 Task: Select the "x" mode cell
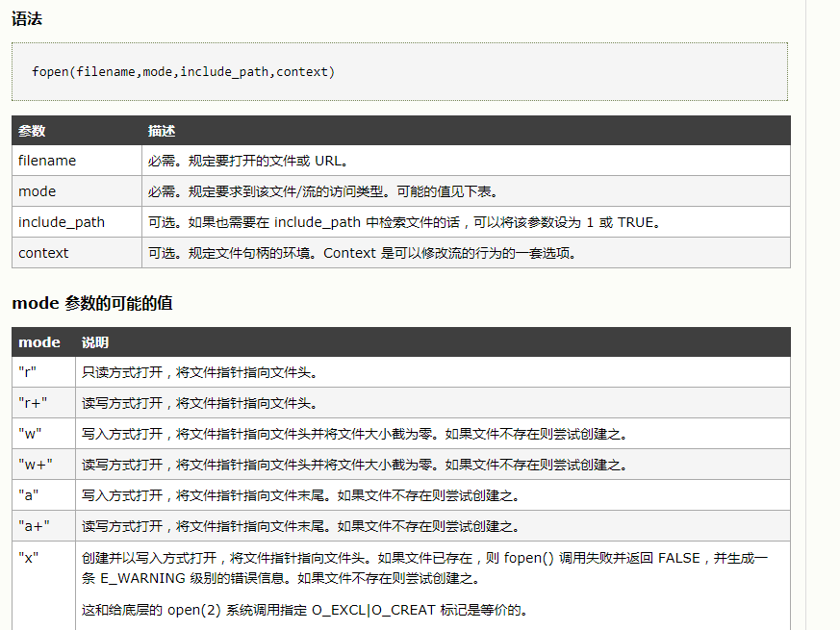(x=28, y=557)
